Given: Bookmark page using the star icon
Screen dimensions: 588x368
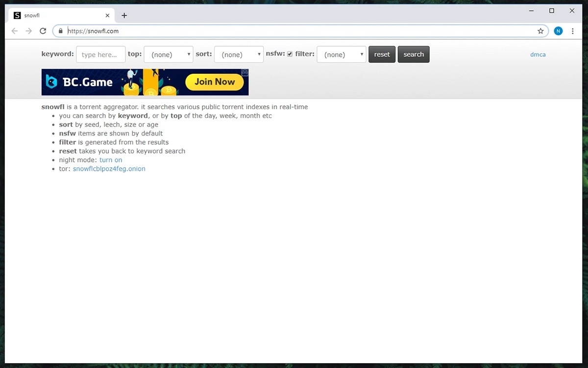Looking at the screenshot, I should tap(540, 31).
